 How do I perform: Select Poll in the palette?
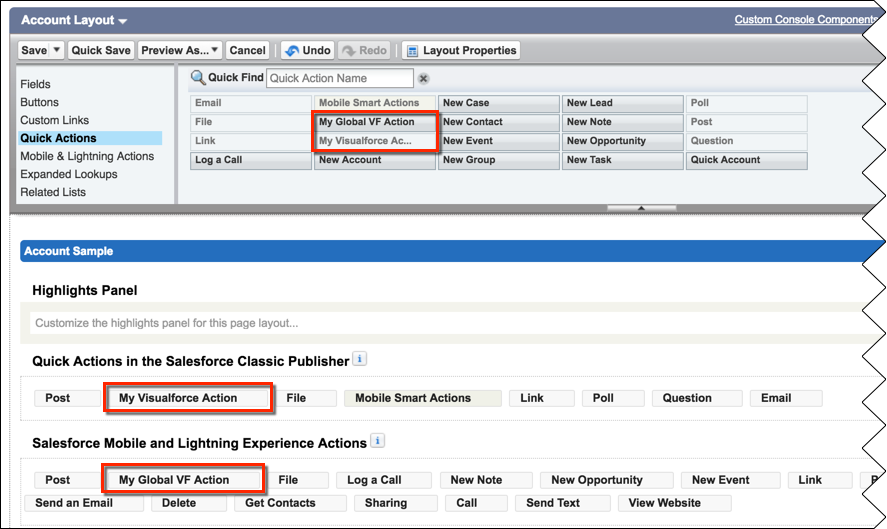tap(746, 103)
